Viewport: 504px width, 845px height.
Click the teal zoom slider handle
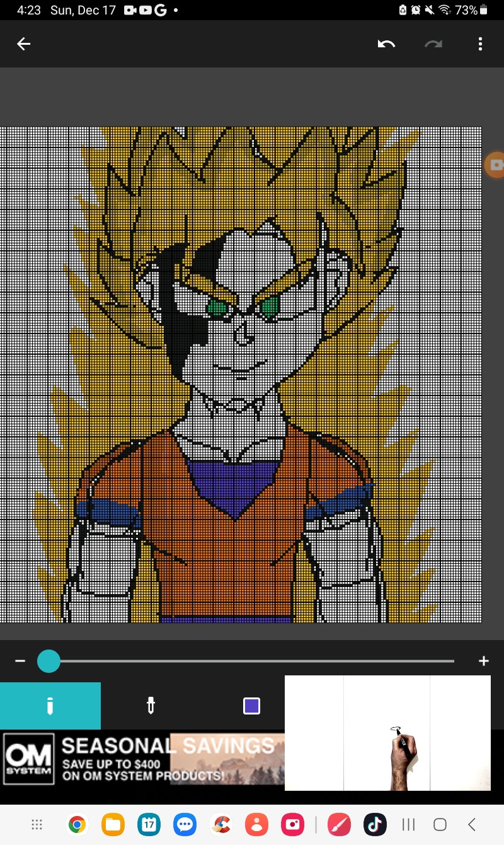[49, 661]
